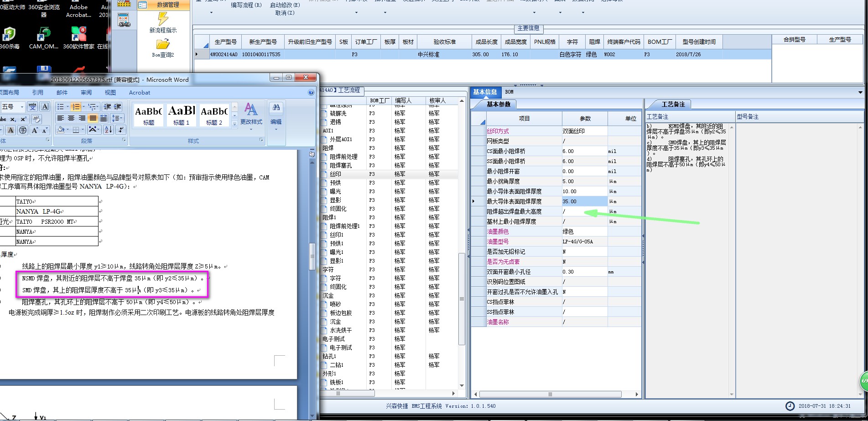Open the 段落 paragraph dialog launcher
This screenshot has height=421, width=868.
pos(124,140)
